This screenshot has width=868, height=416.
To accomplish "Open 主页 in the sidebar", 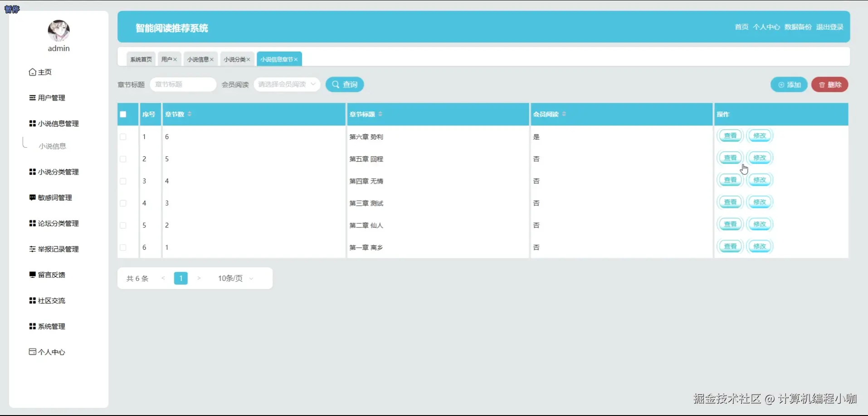I will point(40,72).
